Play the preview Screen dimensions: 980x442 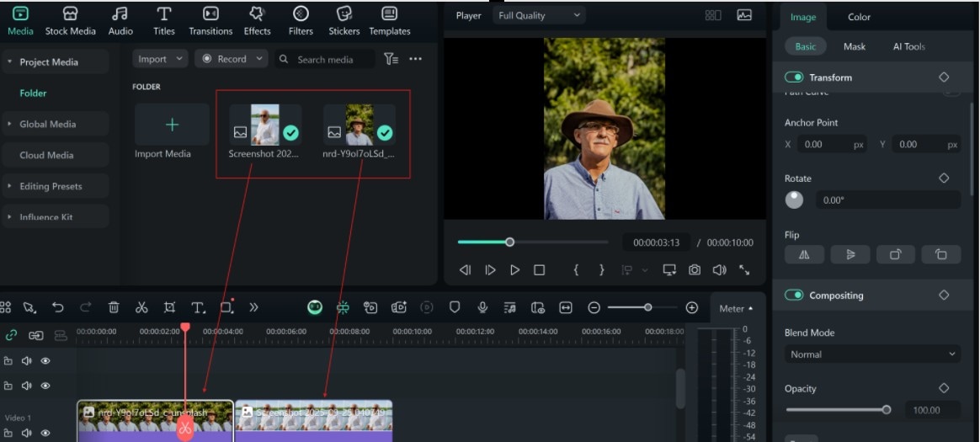(x=514, y=270)
